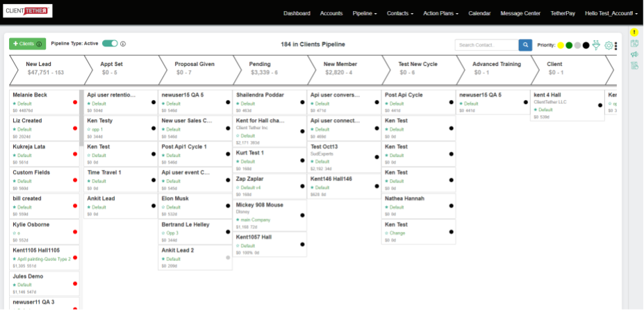Viewport: 644px width, 311px height.
Task: Select the Appt Set pipeline stage
Action: [121, 70]
